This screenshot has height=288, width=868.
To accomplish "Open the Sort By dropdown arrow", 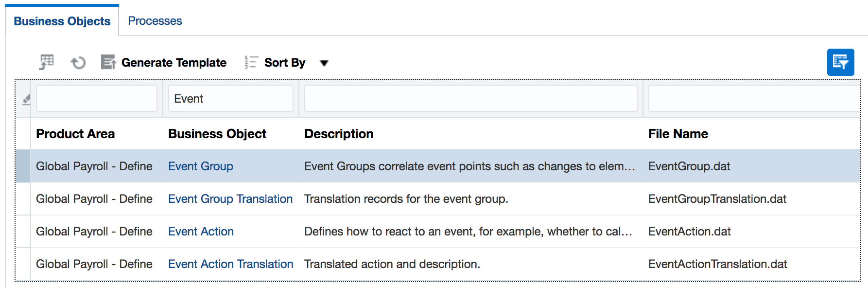I will [x=324, y=63].
